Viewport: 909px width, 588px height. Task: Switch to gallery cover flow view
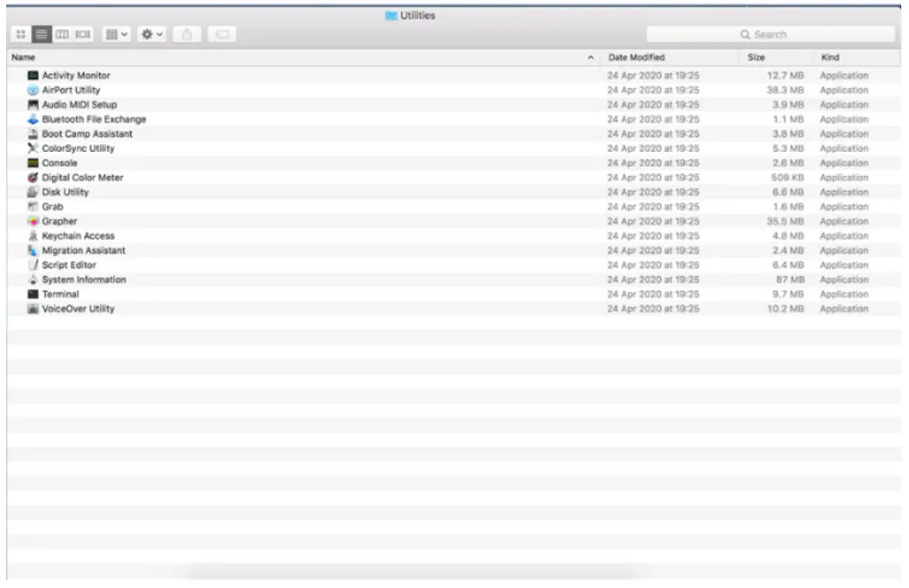83,35
